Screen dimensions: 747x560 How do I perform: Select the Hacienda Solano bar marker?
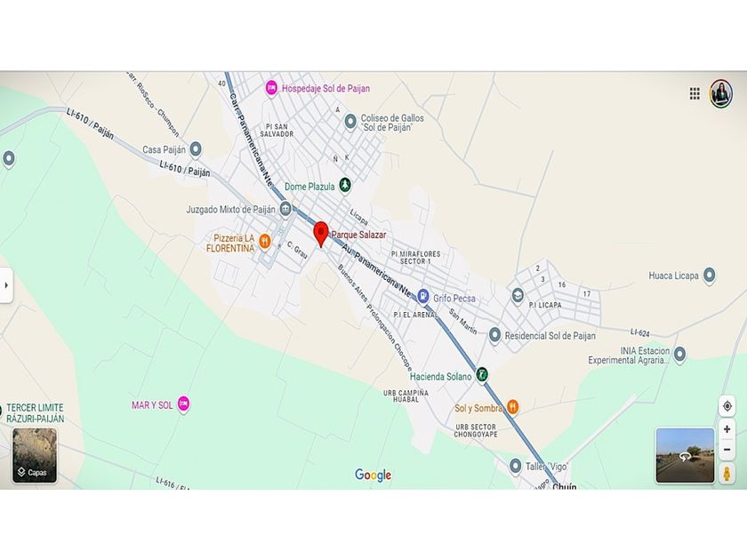(x=482, y=375)
